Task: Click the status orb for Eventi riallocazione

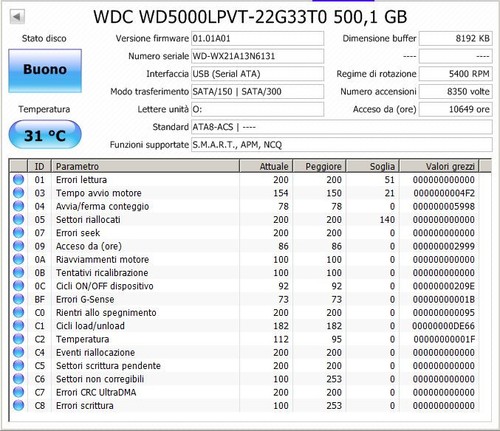Action: [19, 352]
